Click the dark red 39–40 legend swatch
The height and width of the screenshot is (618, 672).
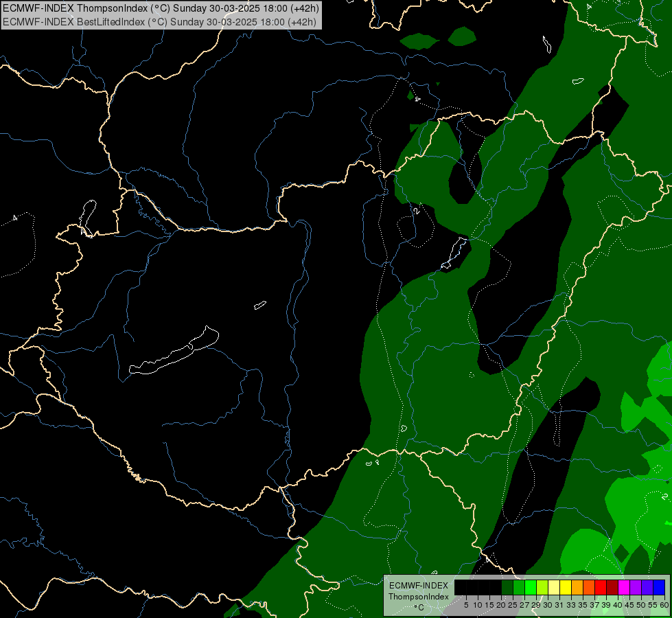pos(612,588)
